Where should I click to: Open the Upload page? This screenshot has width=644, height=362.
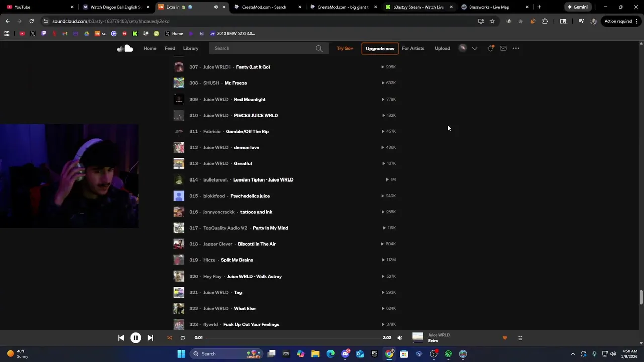(442, 48)
